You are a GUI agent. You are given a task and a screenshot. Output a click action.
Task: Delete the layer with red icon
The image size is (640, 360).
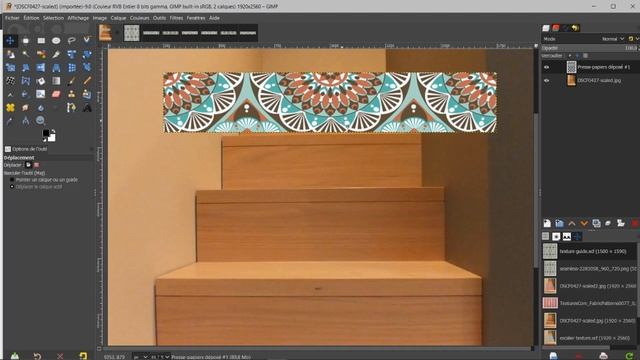click(635, 223)
